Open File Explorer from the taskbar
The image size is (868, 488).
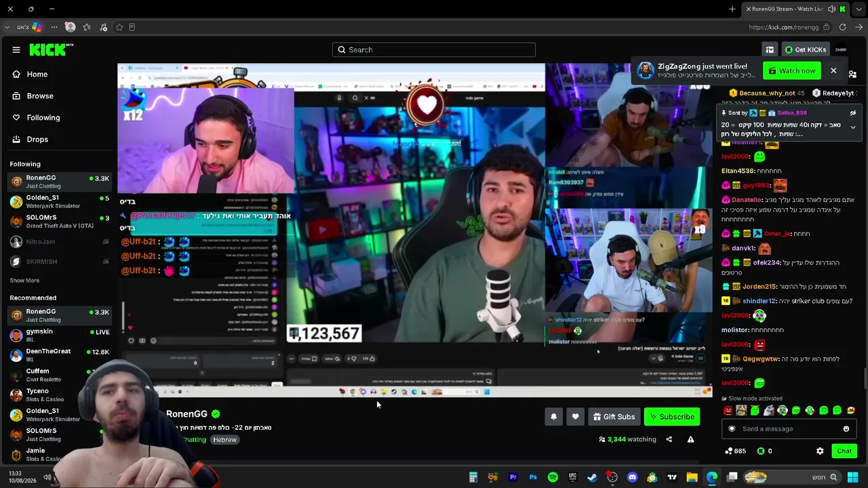692,477
